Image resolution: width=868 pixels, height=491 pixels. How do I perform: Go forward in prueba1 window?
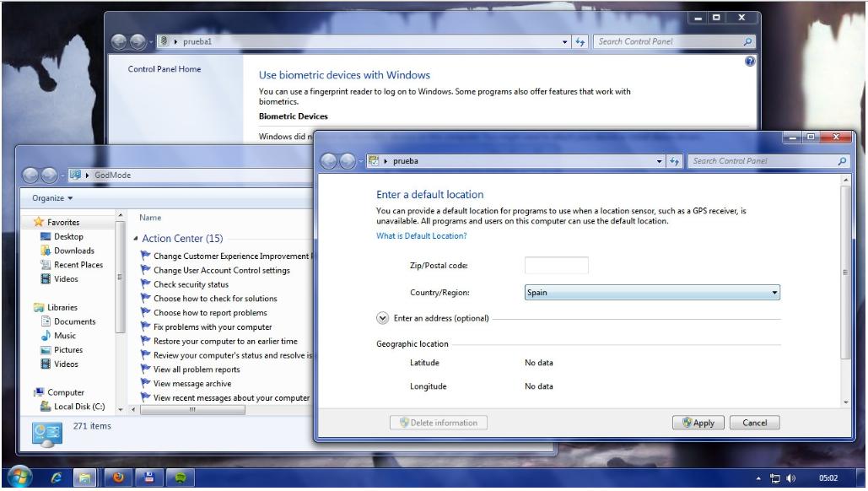tap(137, 41)
